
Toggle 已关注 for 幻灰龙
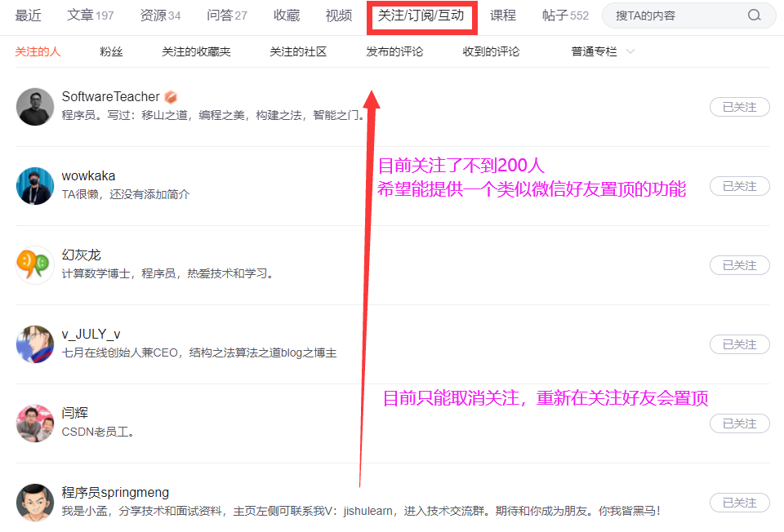740,265
